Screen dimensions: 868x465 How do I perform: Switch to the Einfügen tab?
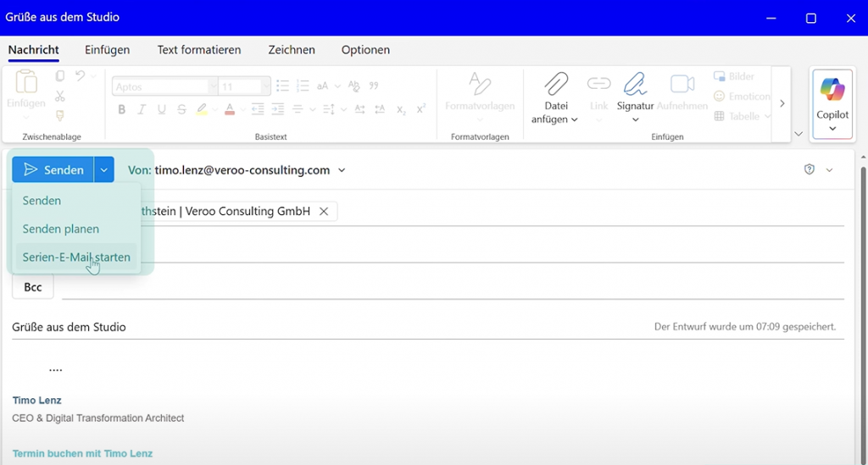pos(108,50)
